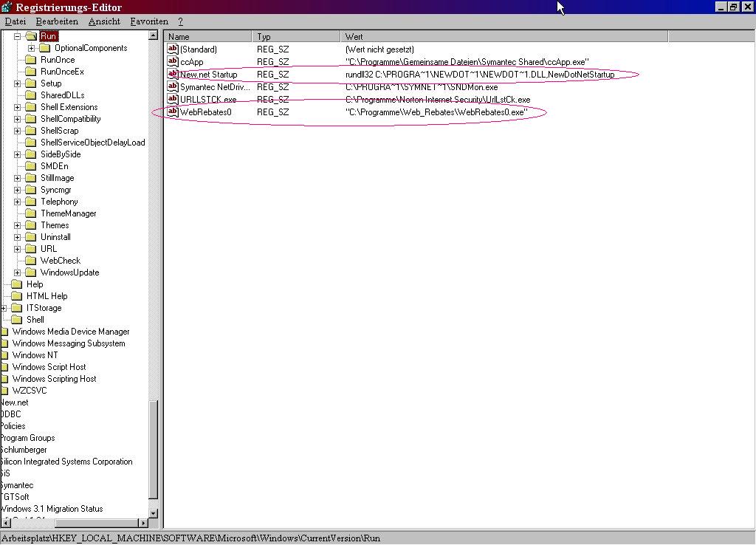Image resolution: width=756 pixels, height=545 pixels.
Task: Click the ShellServiceObjectDelayLoad folder icon
Action: coord(31,143)
